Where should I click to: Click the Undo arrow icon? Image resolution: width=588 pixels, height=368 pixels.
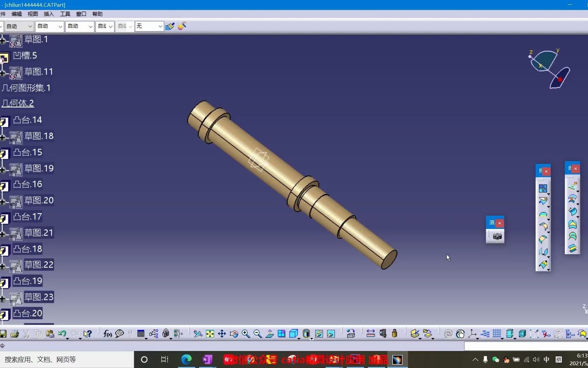coord(62,334)
